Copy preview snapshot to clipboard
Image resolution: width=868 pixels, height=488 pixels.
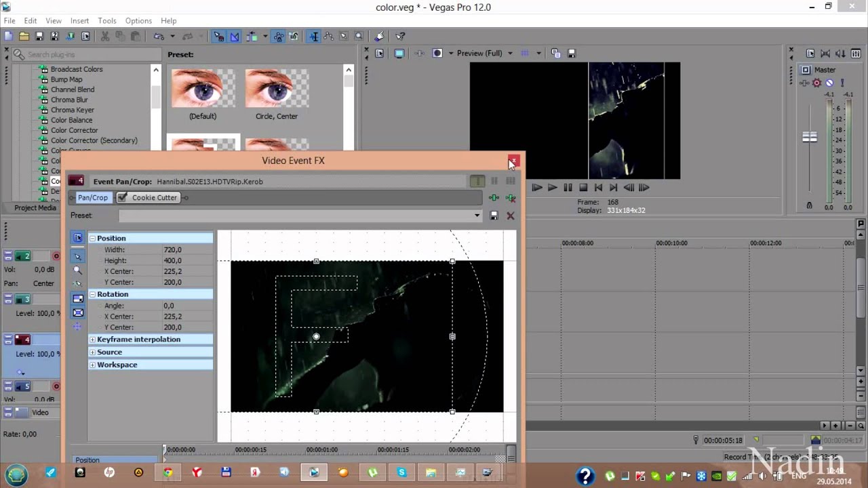click(556, 54)
